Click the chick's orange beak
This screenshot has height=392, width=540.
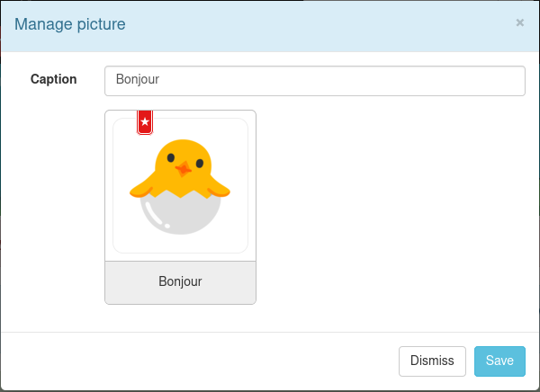tap(183, 168)
